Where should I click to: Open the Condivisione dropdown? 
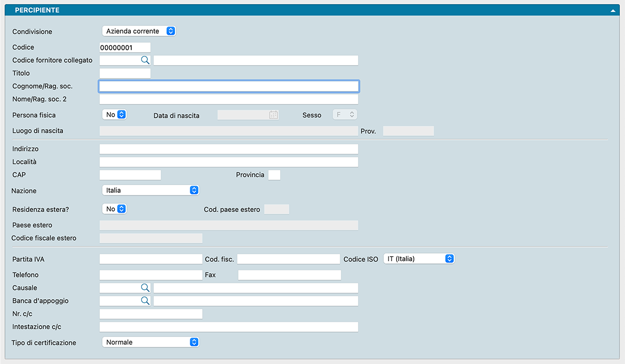(139, 31)
